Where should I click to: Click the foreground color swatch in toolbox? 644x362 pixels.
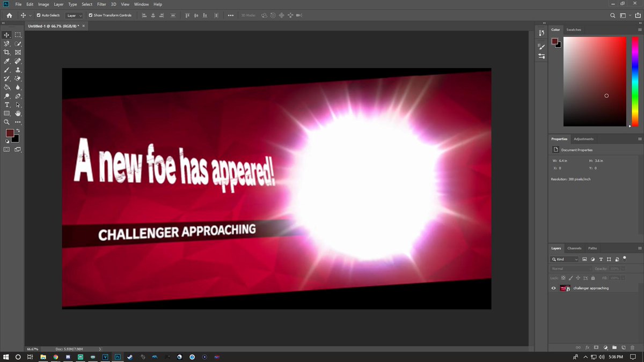point(10,133)
